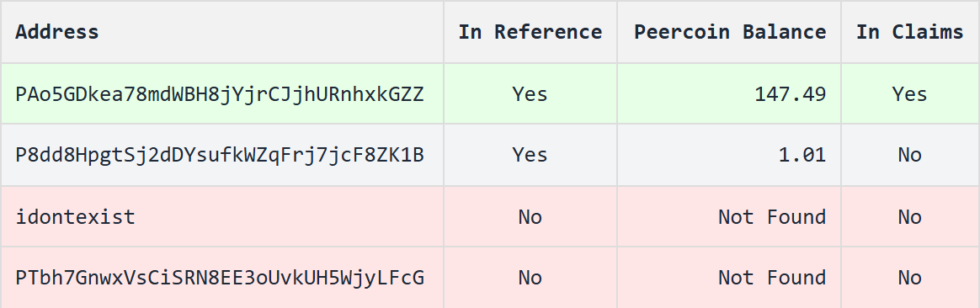The width and height of the screenshot is (980, 308).
Task: Click the In Reference column header
Action: coord(530,32)
